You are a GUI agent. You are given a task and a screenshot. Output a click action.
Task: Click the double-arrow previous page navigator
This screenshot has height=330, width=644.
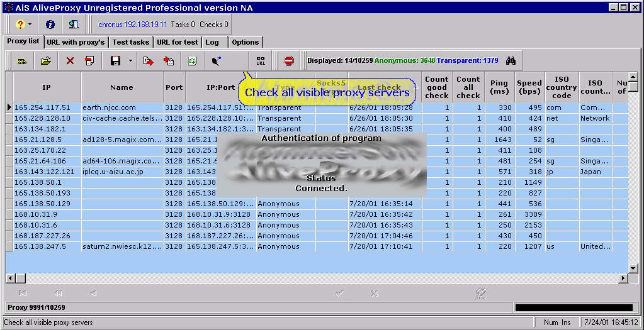coord(58,293)
